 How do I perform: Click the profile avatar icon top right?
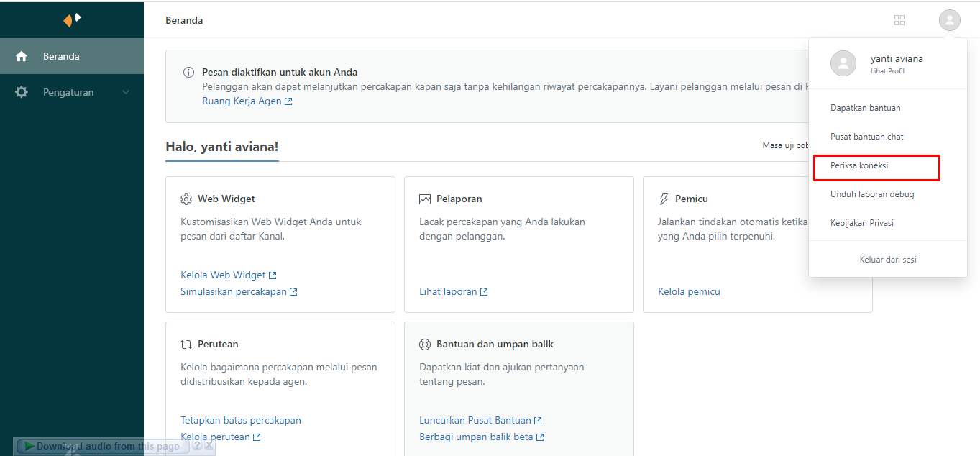(x=949, y=20)
